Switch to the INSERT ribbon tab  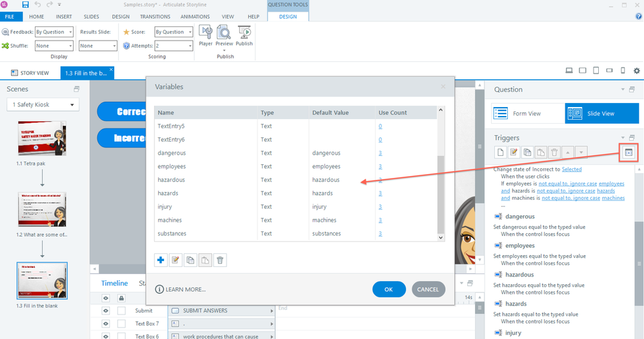pyautogui.click(x=64, y=17)
